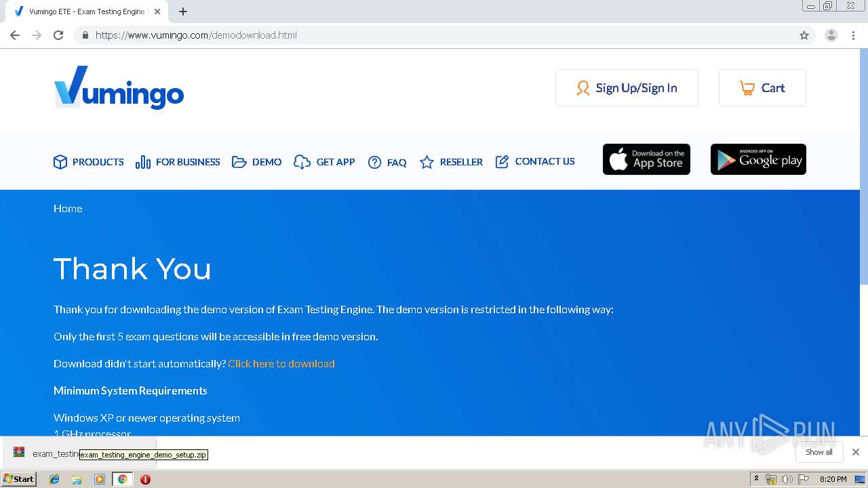Open the volume control tray icon

[787, 479]
